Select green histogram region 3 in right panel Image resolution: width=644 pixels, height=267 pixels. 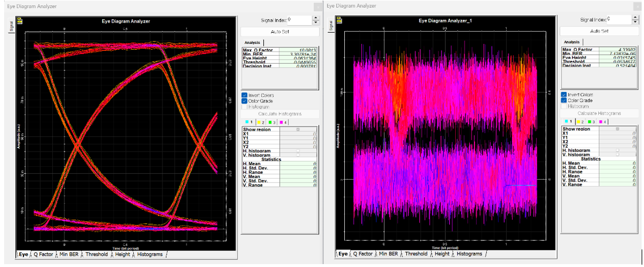tap(591, 121)
